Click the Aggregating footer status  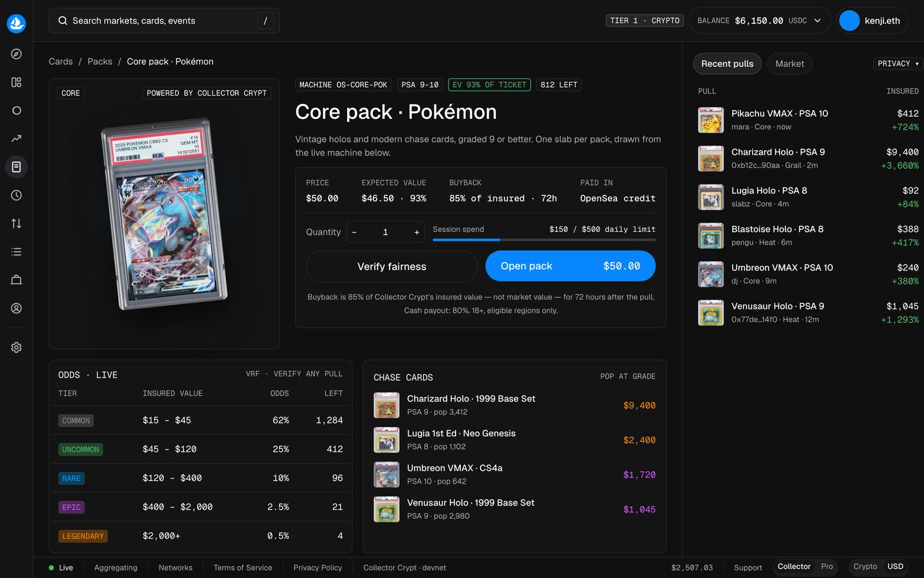pos(116,568)
